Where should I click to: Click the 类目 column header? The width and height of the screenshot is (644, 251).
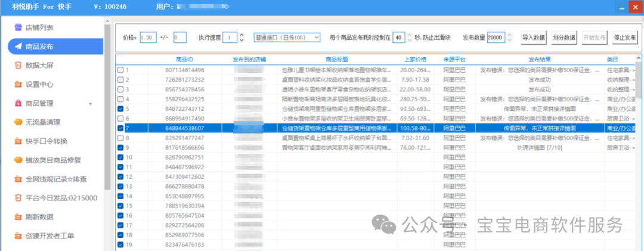[612, 60]
